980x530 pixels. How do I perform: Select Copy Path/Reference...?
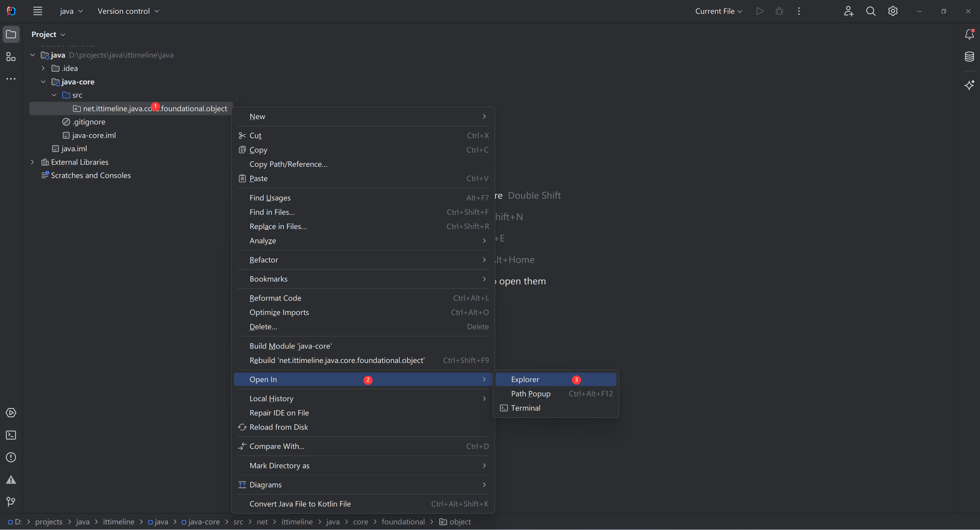363,164
